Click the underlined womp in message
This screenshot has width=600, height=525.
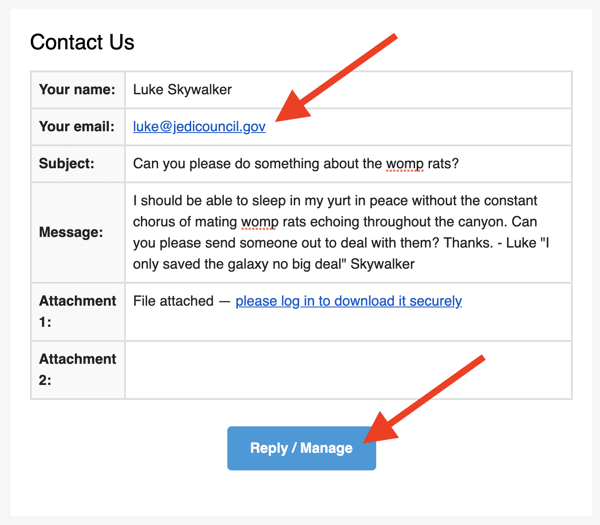click(259, 222)
